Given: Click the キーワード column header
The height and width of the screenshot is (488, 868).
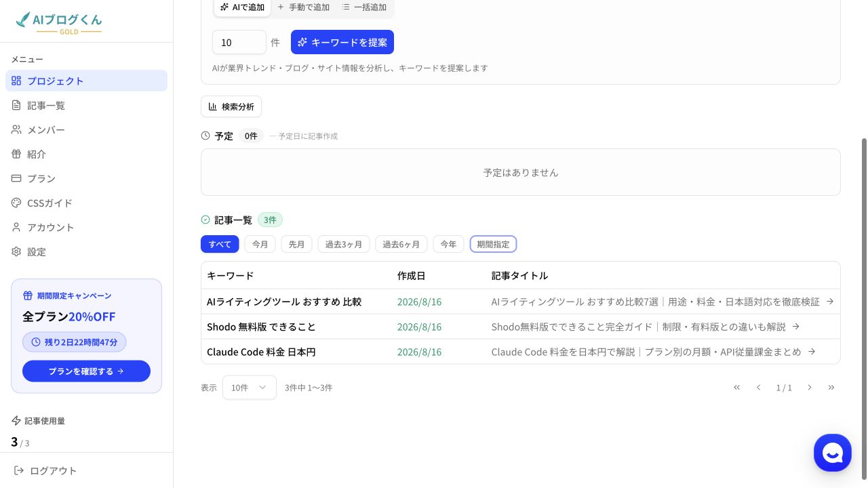Looking at the screenshot, I should 231,276.
